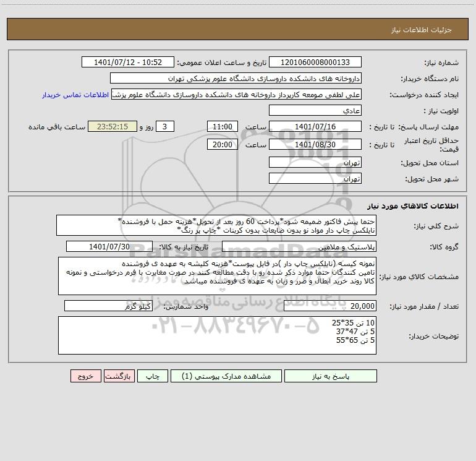This screenshot has height=461, width=476.
Task: Click the delivery province field تهران
Action: click(x=315, y=163)
